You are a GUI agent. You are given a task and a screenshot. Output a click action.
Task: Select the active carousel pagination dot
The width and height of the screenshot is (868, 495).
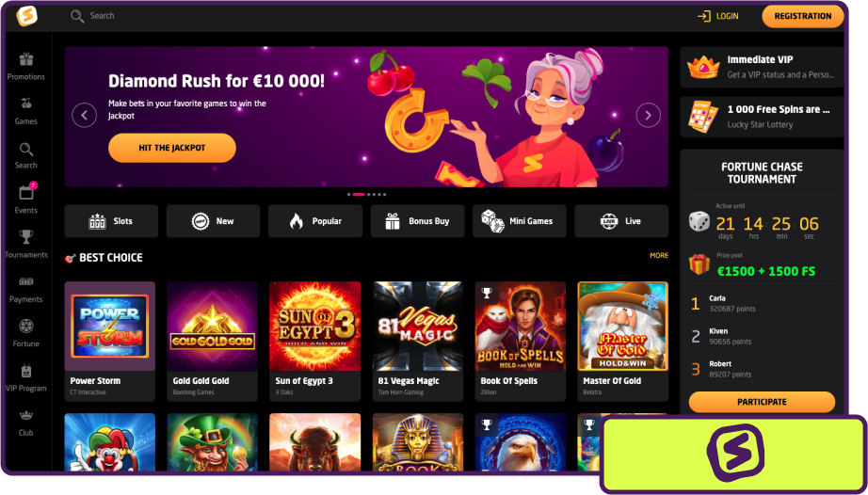coord(359,195)
